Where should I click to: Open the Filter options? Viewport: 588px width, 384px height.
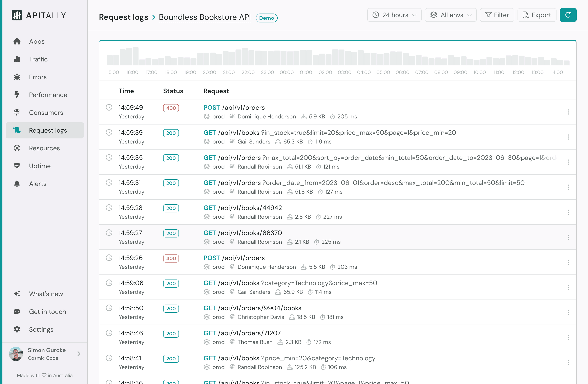[497, 15]
